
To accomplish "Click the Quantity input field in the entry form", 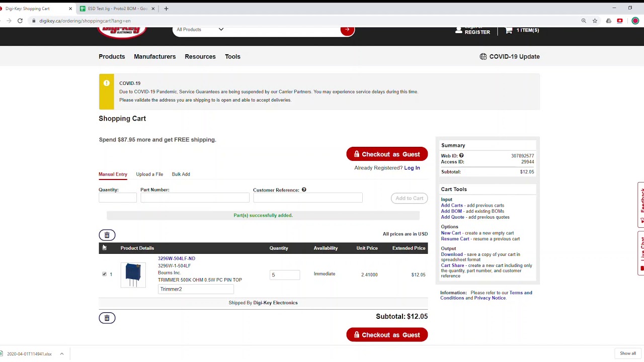I will [118, 198].
